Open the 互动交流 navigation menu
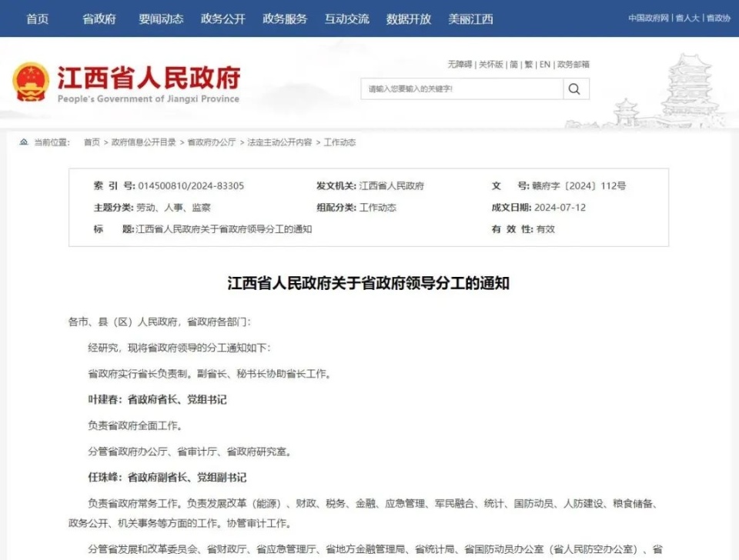Viewport: 739px width, 560px height. [347, 18]
